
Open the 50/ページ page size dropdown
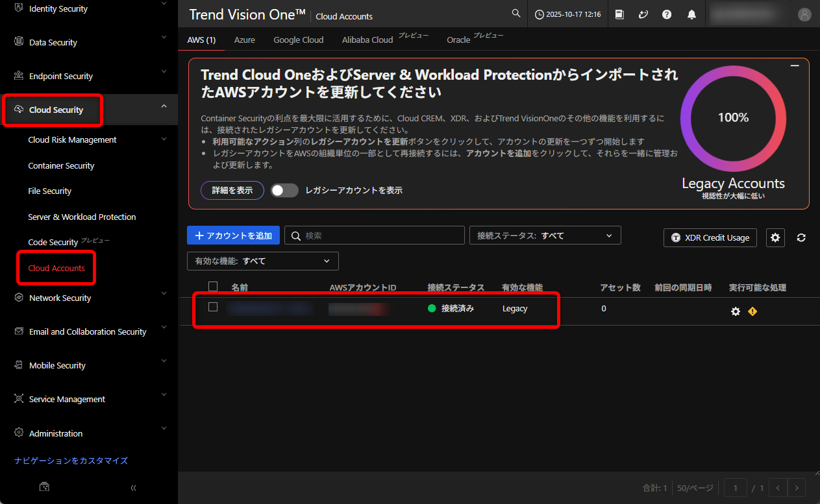pos(697,488)
